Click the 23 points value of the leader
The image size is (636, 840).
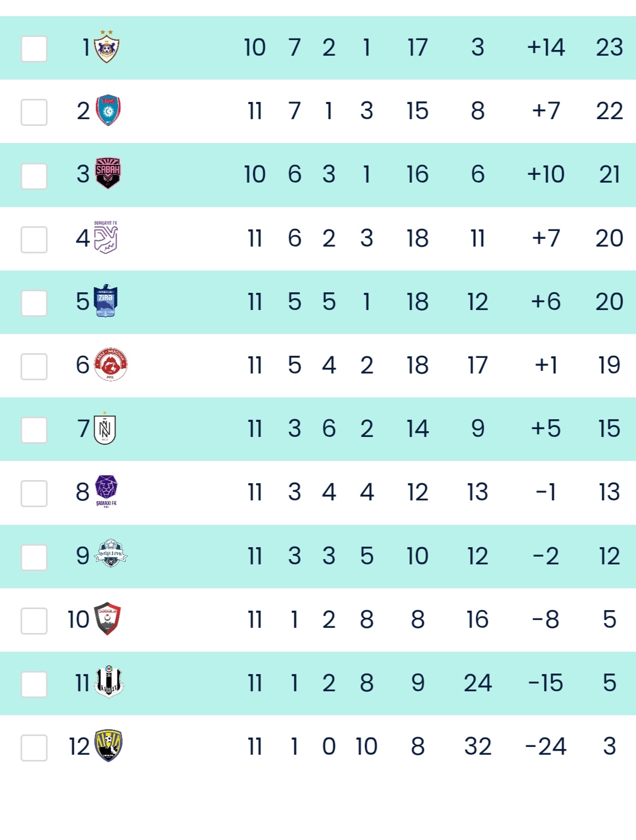tap(609, 47)
